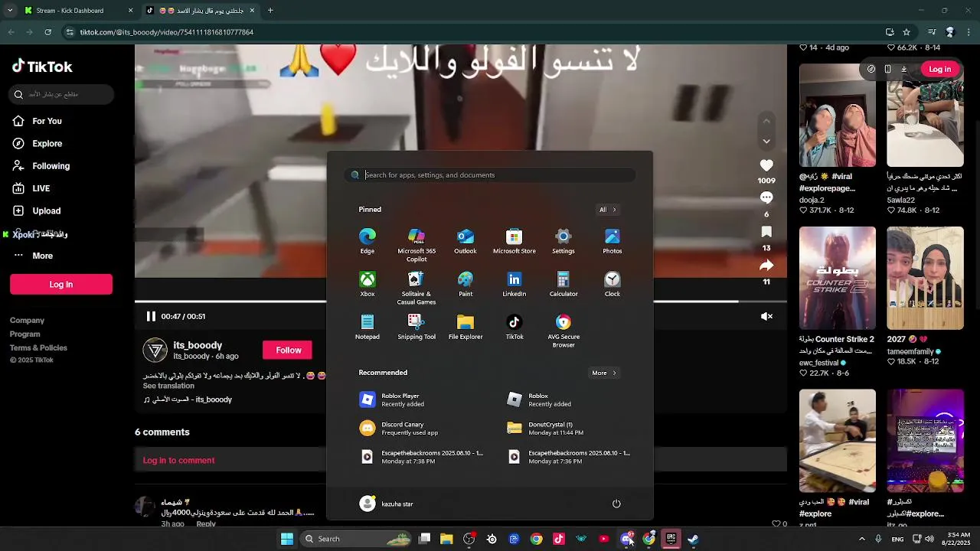This screenshot has width=980, height=551.
Task: Bookmark page with star icon in address bar
Action: (x=906, y=32)
